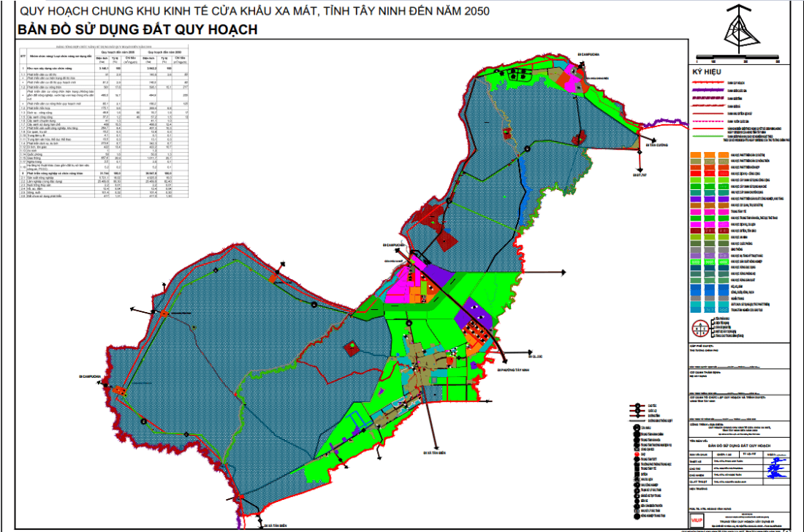Click the VIUP logo in title block

pos(697,520)
